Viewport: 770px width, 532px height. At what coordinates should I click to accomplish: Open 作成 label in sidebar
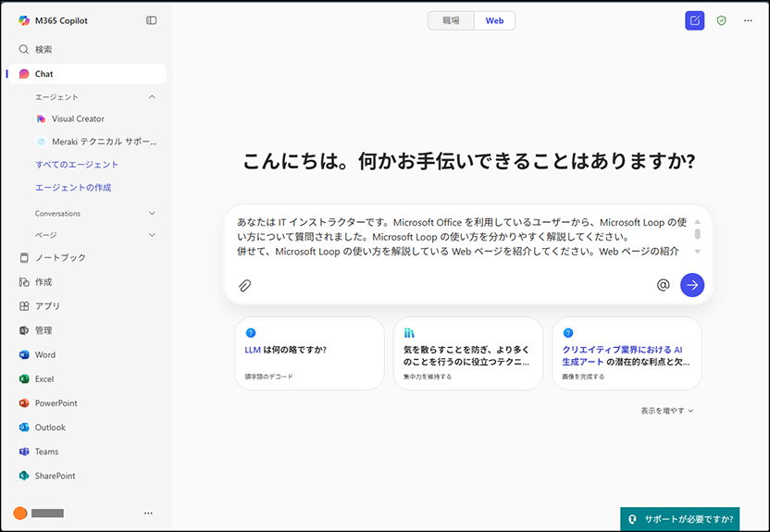coord(43,281)
